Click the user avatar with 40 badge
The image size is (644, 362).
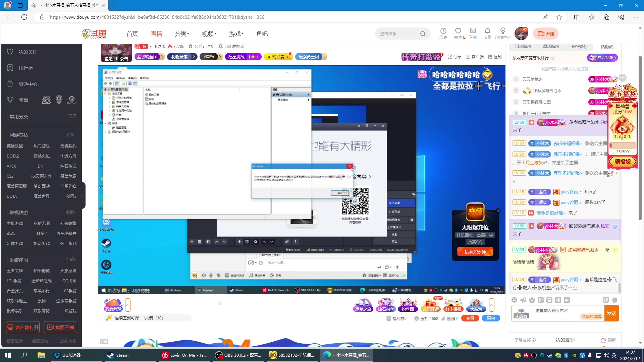click(x=521, y=34)
